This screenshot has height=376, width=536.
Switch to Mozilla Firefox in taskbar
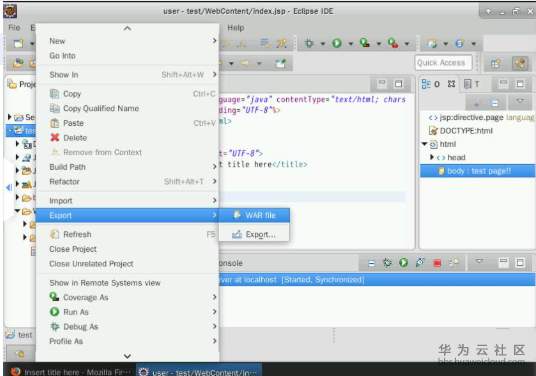[70, 371]
